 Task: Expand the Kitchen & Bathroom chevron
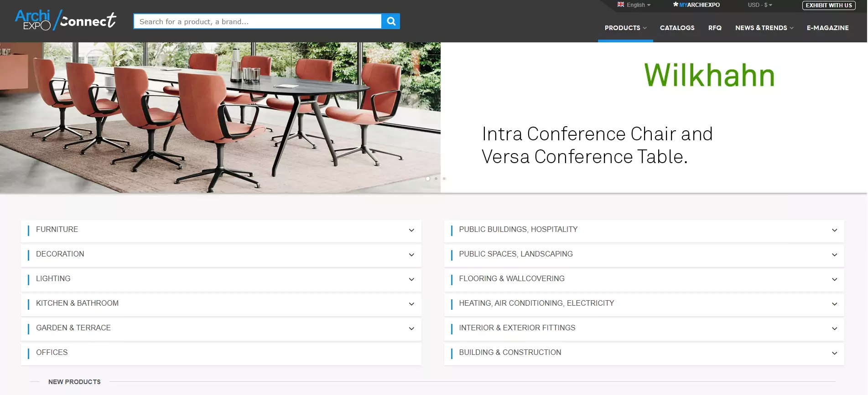[411, 304]
